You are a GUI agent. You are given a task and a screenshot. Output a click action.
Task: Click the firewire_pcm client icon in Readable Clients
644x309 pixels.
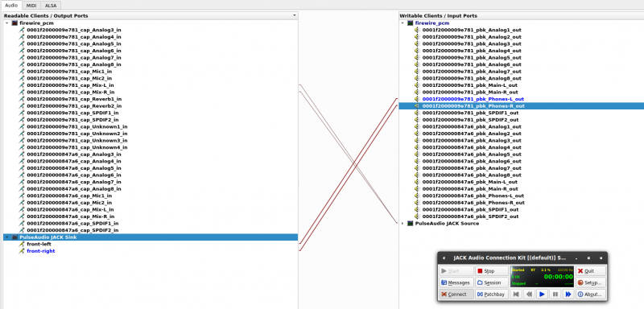click(x=14, y=23)
